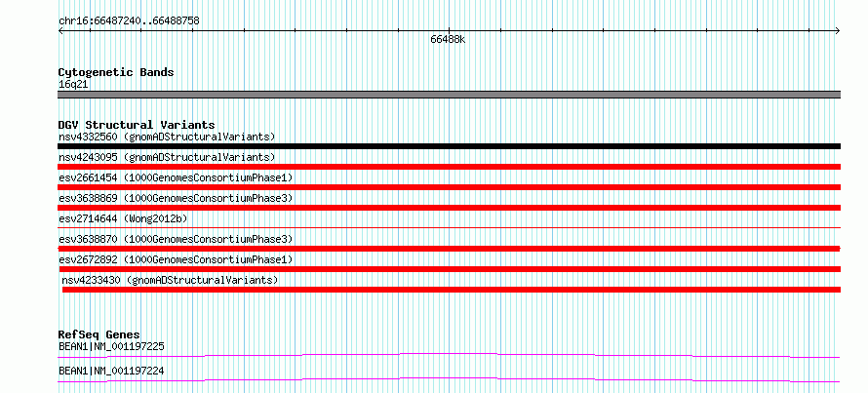Click the magenta BEAN1 NM_001197224 gene line
868x393 pixels.
[x=449, y=379]
